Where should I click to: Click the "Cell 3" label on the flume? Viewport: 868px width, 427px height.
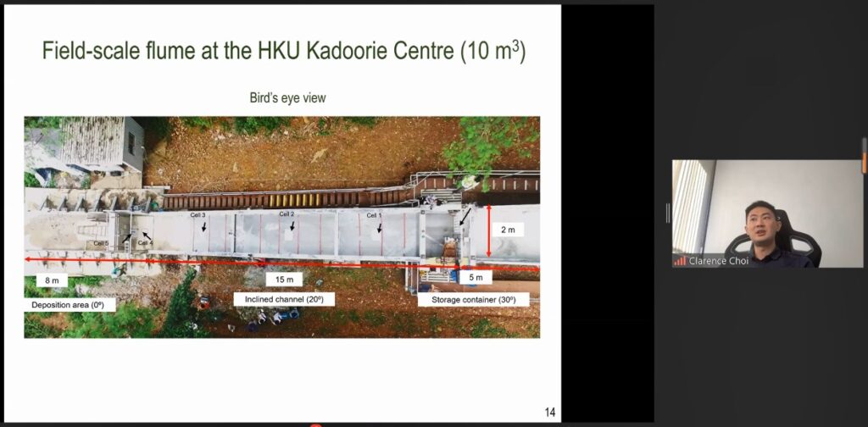pos(198,215)
